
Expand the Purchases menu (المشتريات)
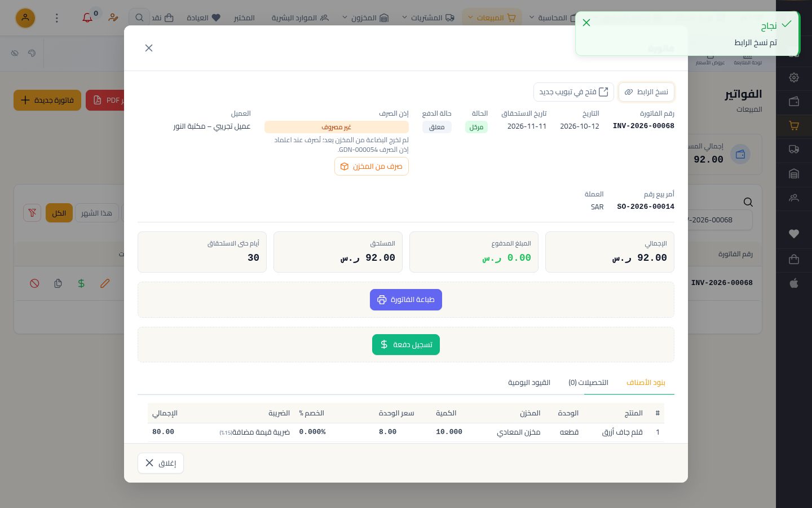[429, 18]
